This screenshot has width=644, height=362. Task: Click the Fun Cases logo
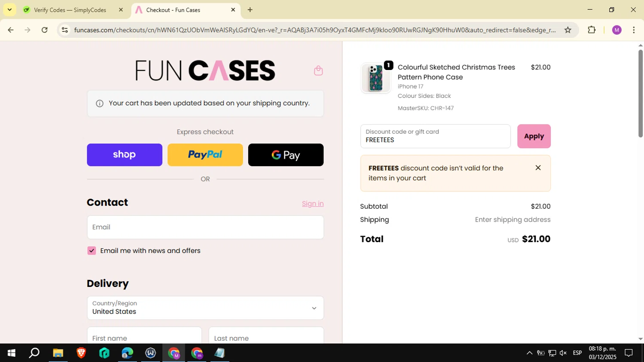point(205,71)
